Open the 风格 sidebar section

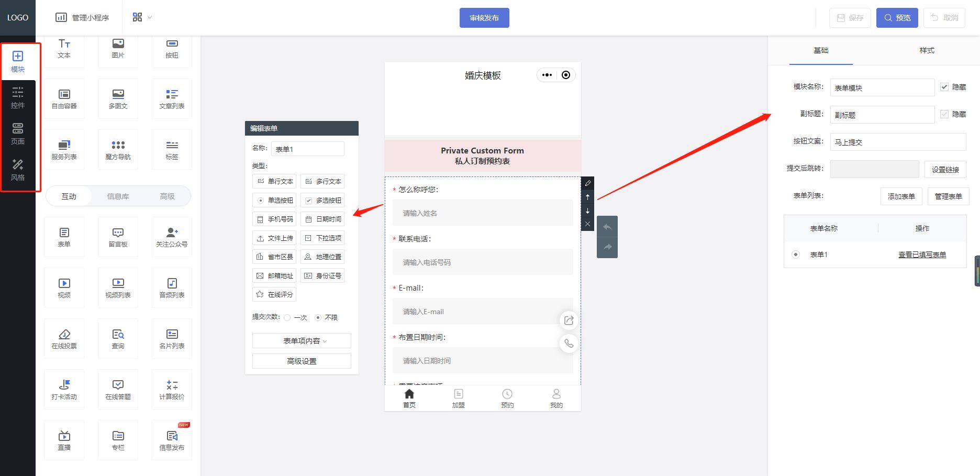point(18,170)
